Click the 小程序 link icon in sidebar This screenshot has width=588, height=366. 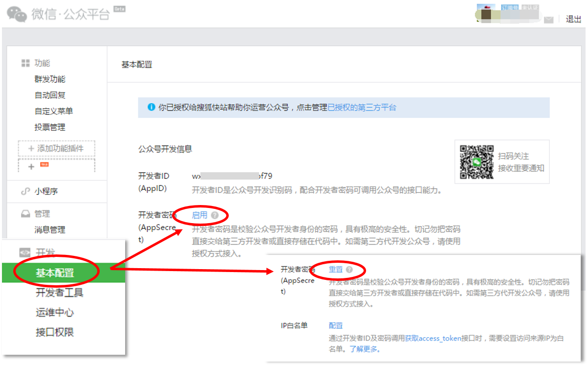point(25,192)
